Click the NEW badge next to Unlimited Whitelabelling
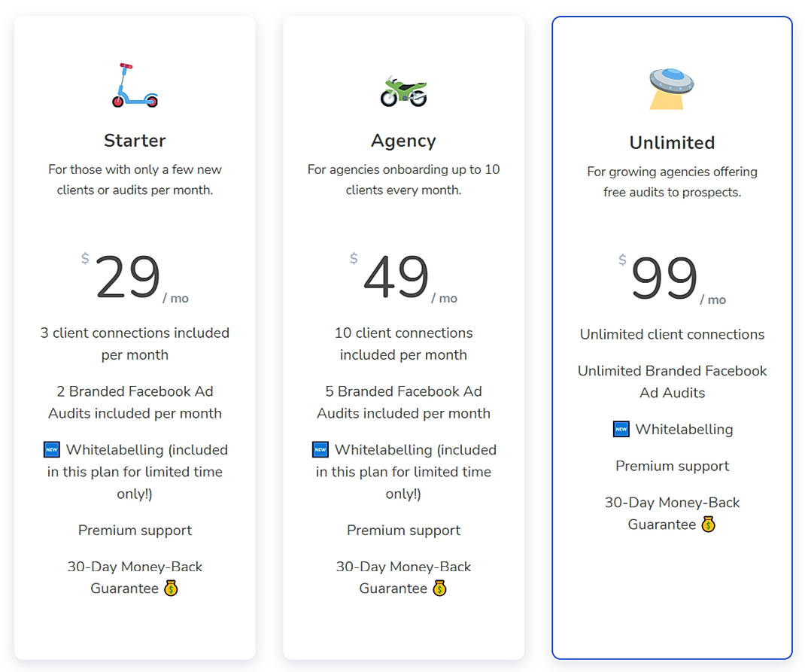 [620, 429]
